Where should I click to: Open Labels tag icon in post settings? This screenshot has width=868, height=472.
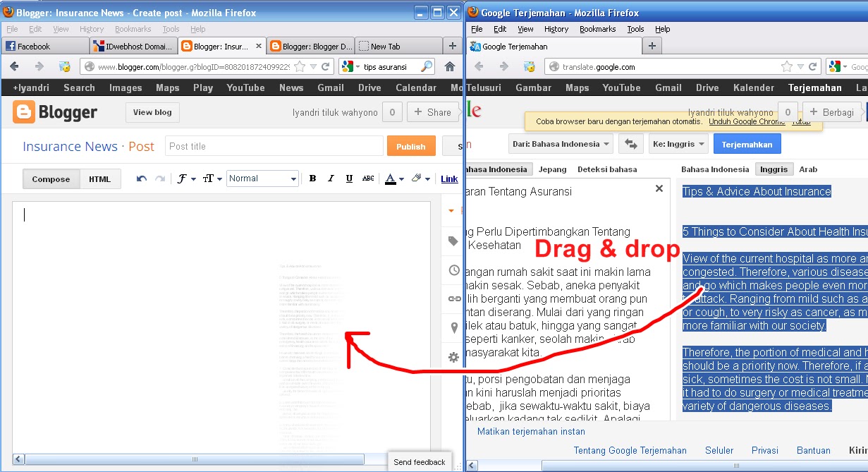point(453,242)
